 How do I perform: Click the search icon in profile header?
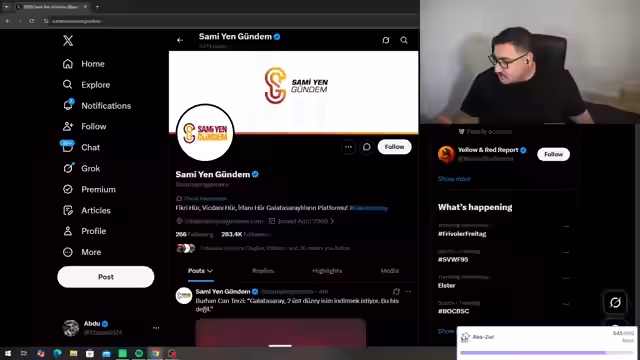404,40
